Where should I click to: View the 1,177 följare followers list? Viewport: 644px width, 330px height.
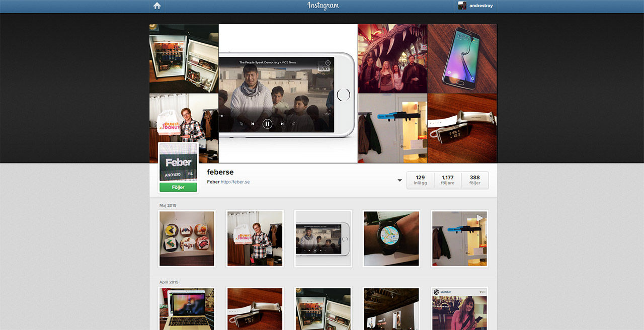(447, 180)
